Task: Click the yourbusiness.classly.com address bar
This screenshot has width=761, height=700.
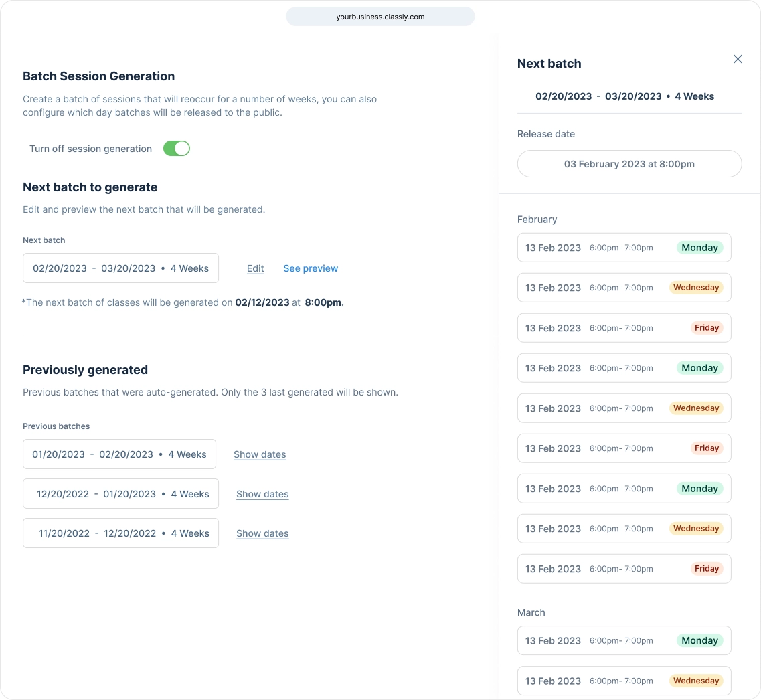Action: tap(379, 17)
